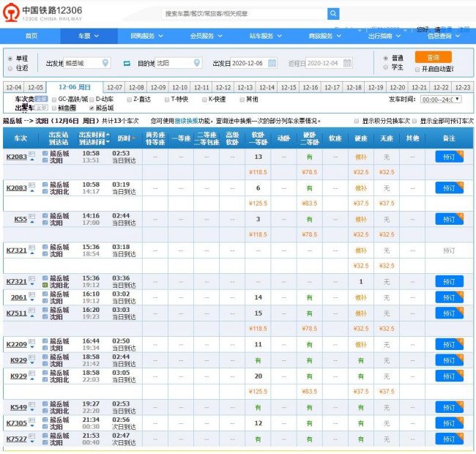Click the stop-info icon beside K7305
The height and width of the screenshot is (454, 476).
click(x=32, y=420)
